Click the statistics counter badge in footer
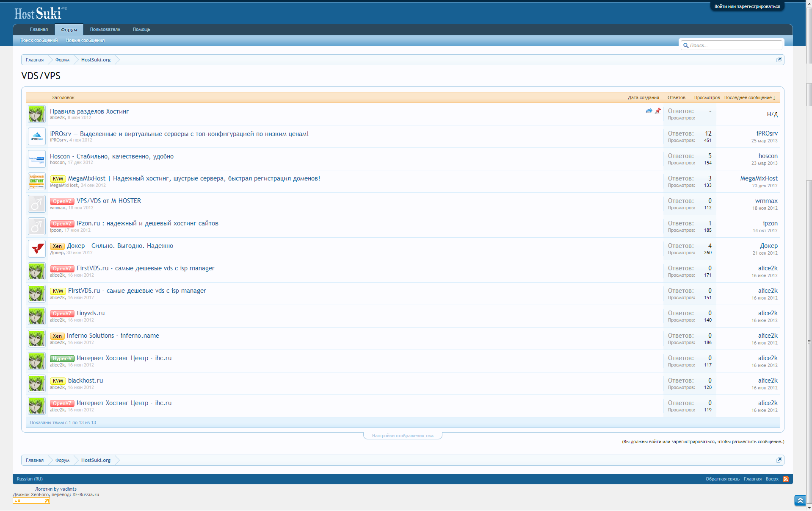 pos(31,501)
